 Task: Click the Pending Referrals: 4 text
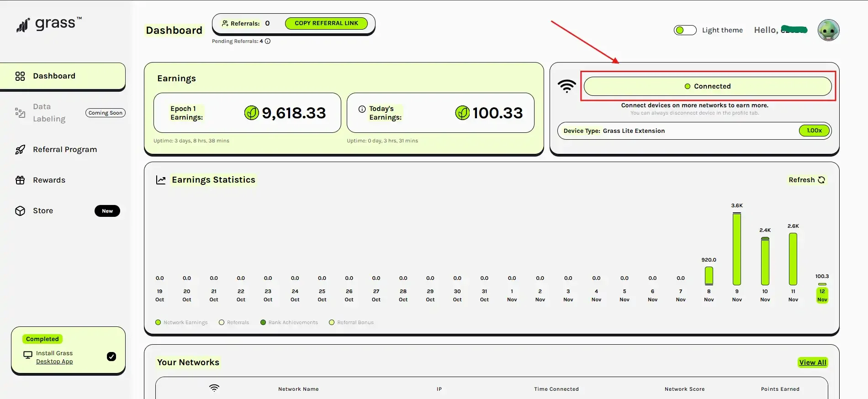(238, 41)
